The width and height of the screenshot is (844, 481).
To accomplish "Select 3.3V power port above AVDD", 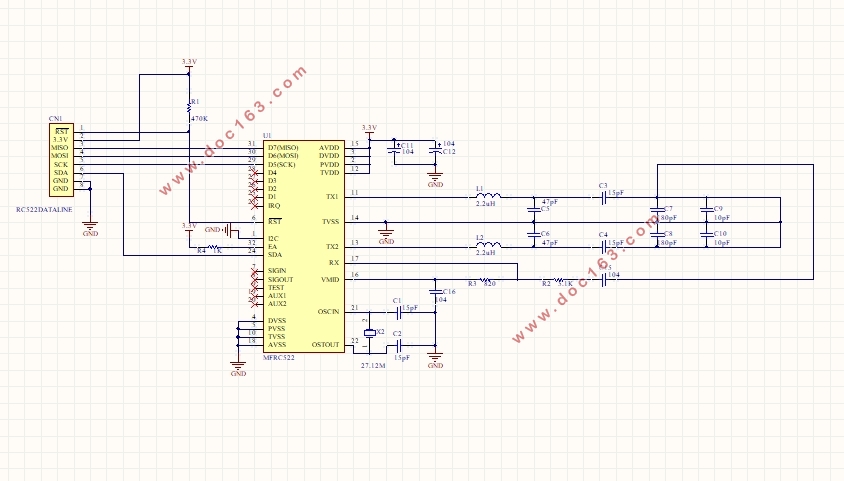I will coord(369,129).
